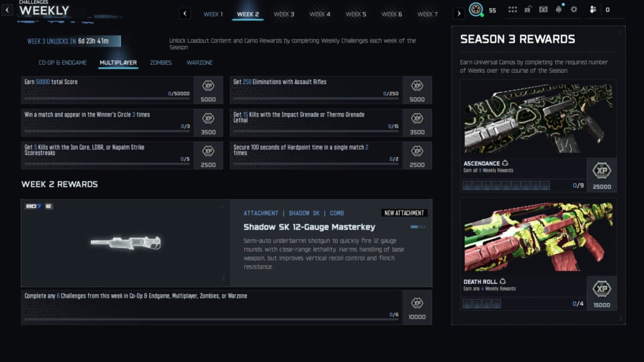Click the unlock padlock icon in top bar
Viewport: 644px width, 362px height.
528,9
